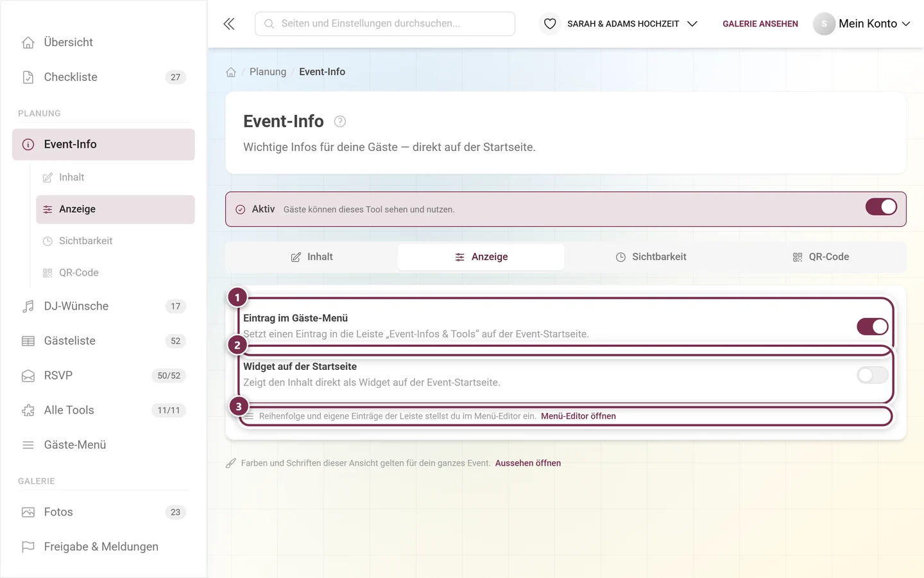This screenshot has height=578, width=924.
Task: Click the Freigabe & Meldungen flag icon
Action: click(x=28, y=547)
